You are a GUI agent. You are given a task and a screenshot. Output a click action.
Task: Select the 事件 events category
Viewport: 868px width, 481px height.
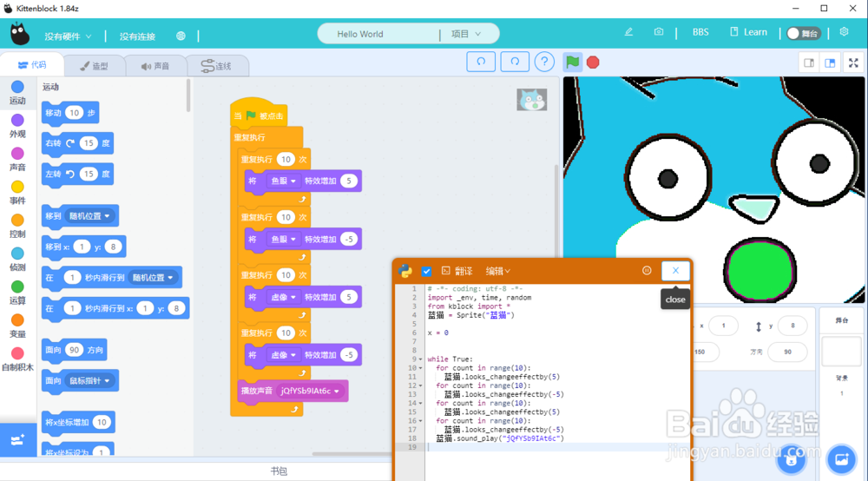coord(17,192)
